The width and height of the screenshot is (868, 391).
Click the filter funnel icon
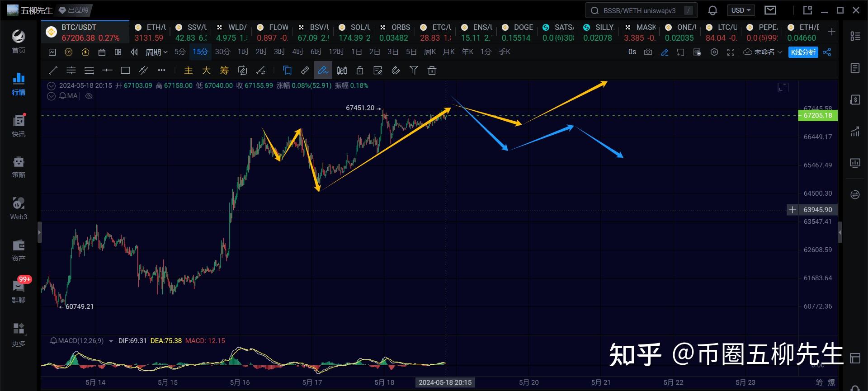414,71
